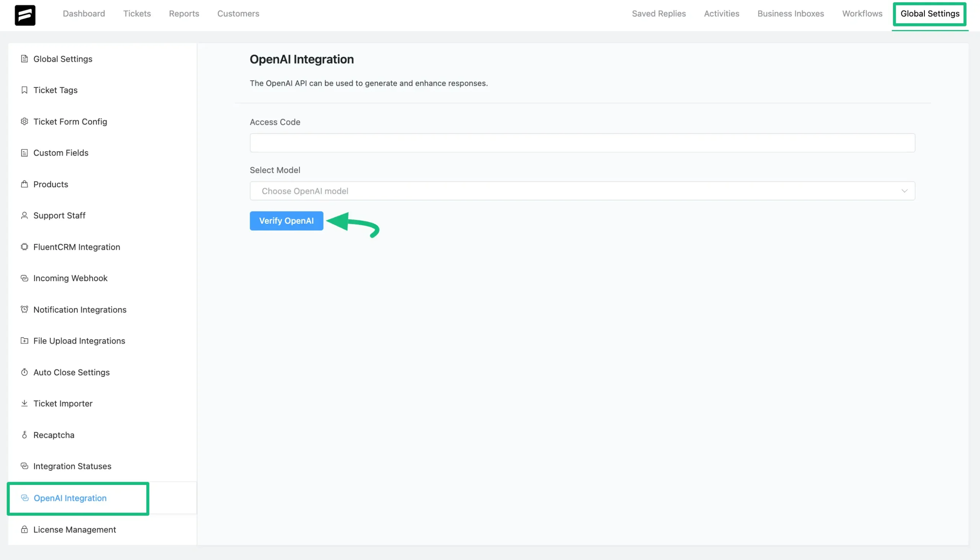Click the model dropdown chevron arrow
This screenshot has width=980, height=560.
click(904, 191)
